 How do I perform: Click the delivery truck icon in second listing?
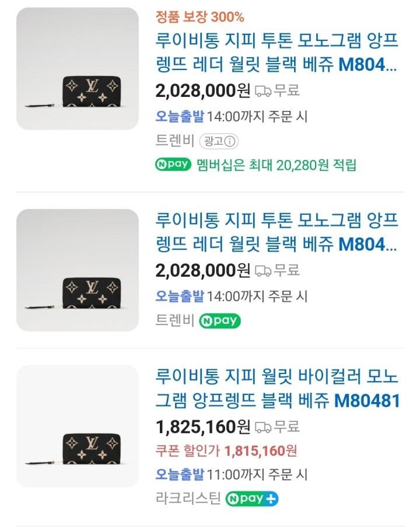(x=263, y=270)
